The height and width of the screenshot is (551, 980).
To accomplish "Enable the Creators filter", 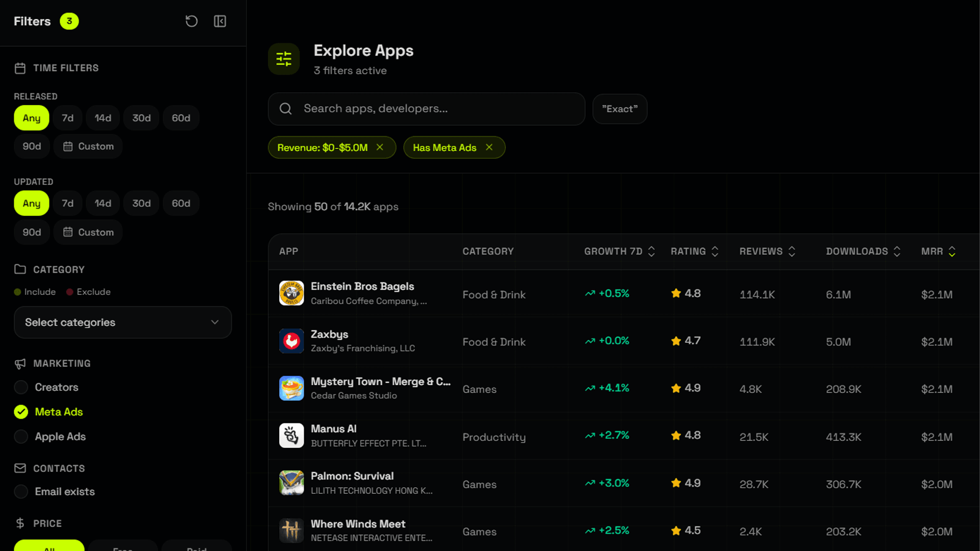I will coord(21,387).
